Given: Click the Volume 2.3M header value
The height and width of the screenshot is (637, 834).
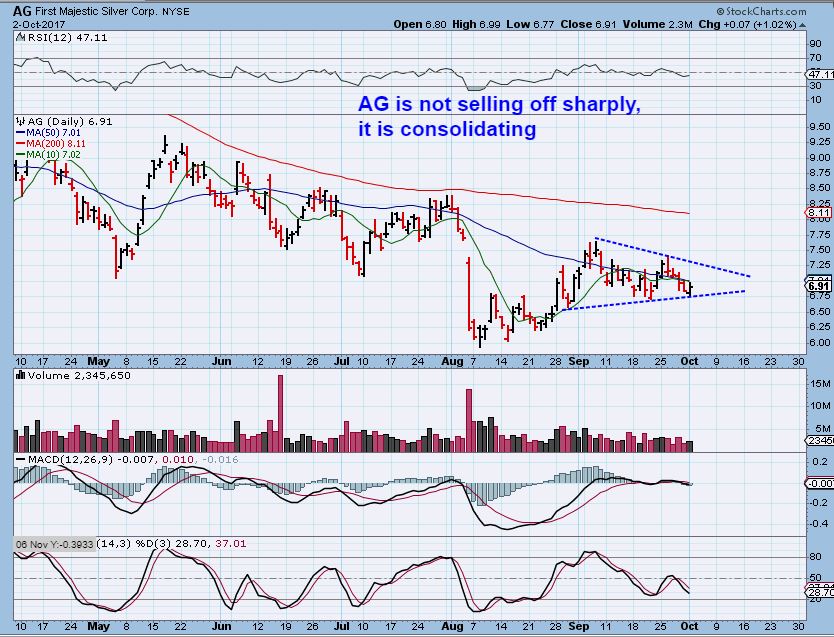Looking at the screenshot, I should (x=657, y=24).
